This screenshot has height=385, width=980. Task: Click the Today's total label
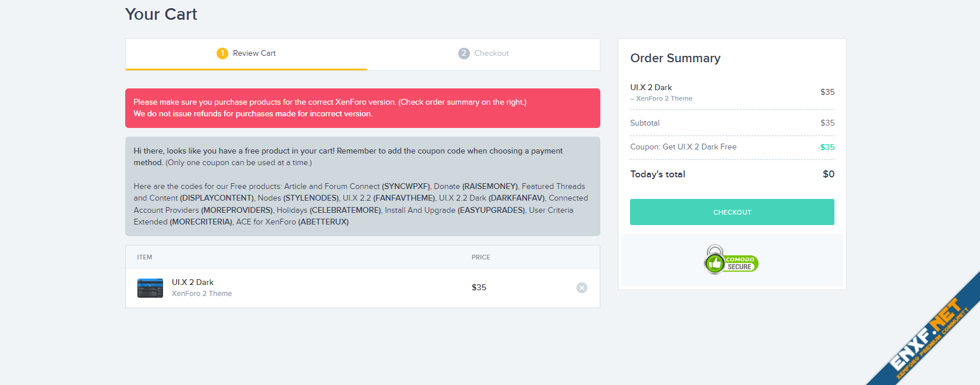(x=657, y=174)
